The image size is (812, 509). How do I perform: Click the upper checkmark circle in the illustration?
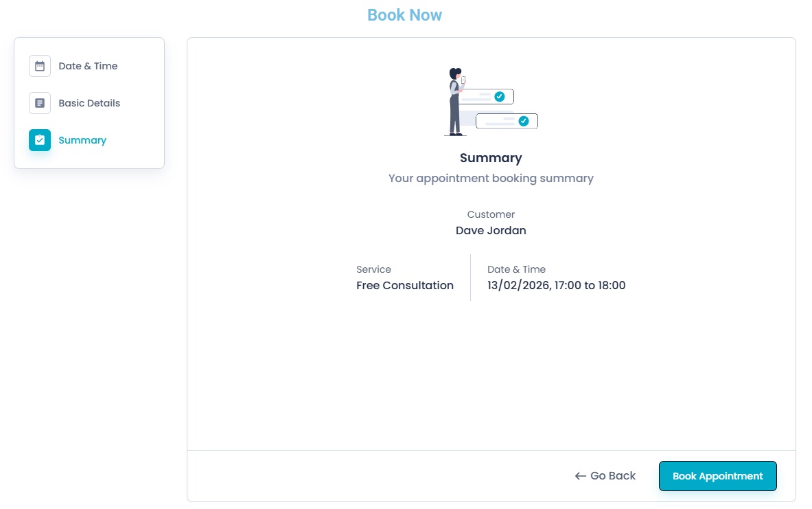tap(500, 97)
